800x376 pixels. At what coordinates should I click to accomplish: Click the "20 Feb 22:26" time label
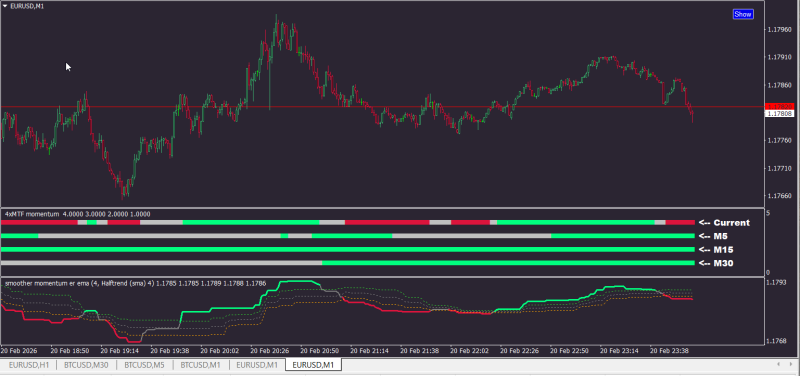[x=520, y=351]
